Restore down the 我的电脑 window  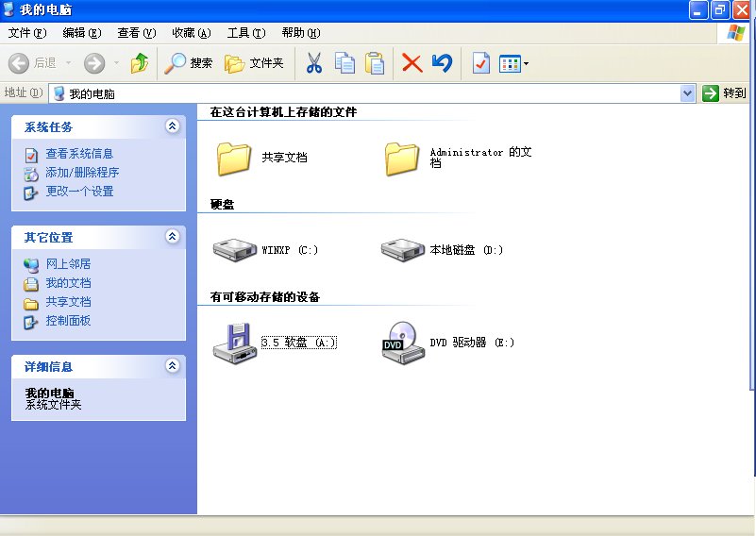point(720,9)
